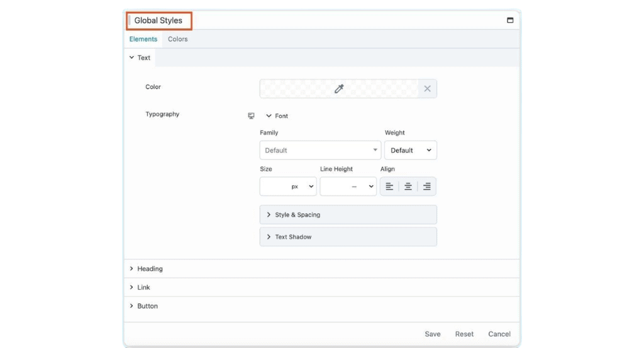Expand the Style & Spacing section
The width and height of the screenshot is (644, 348).
tap(348, 215)
